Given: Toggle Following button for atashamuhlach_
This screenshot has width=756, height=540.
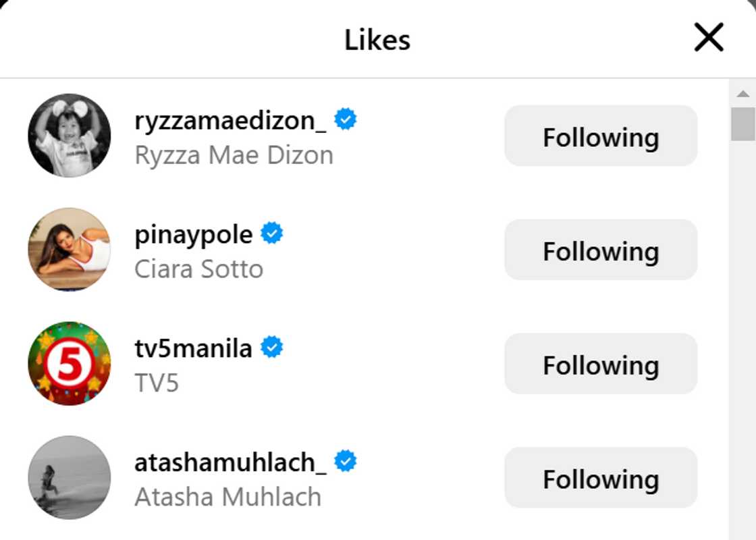Looking at the screenshot, I should click(x=601, y=477).
